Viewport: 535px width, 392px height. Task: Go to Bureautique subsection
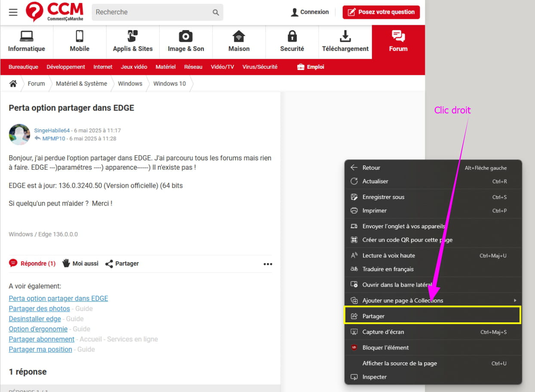(23, 67)
